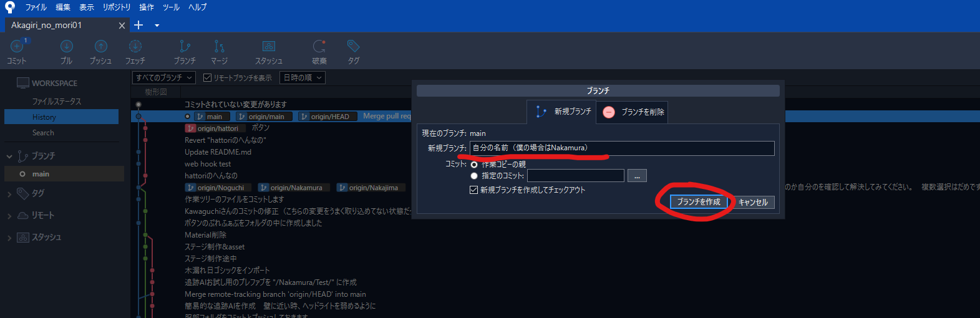This screenshot has height=318, width=980.
Task: Open ツール menu
Action: pos(171,7)
